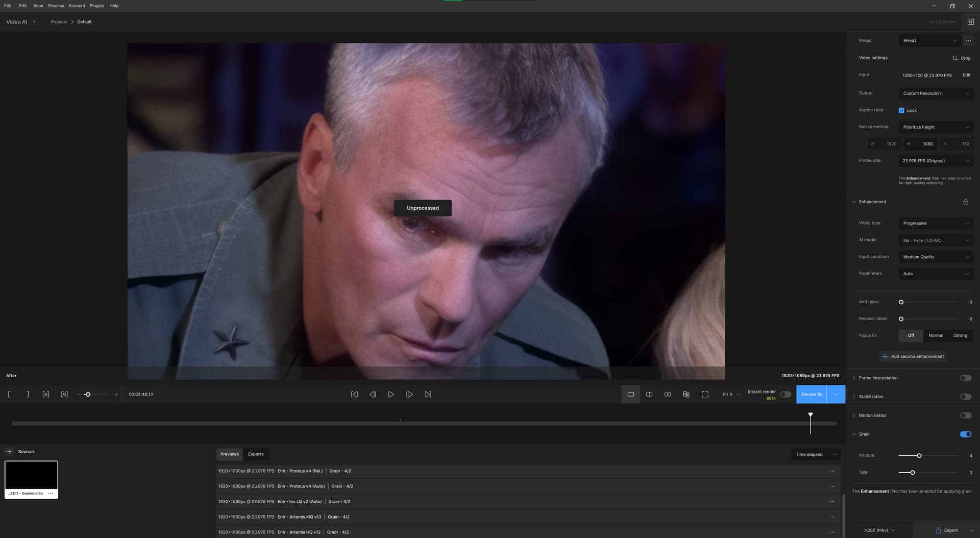Step forward one frame

[x=409, y=395]
